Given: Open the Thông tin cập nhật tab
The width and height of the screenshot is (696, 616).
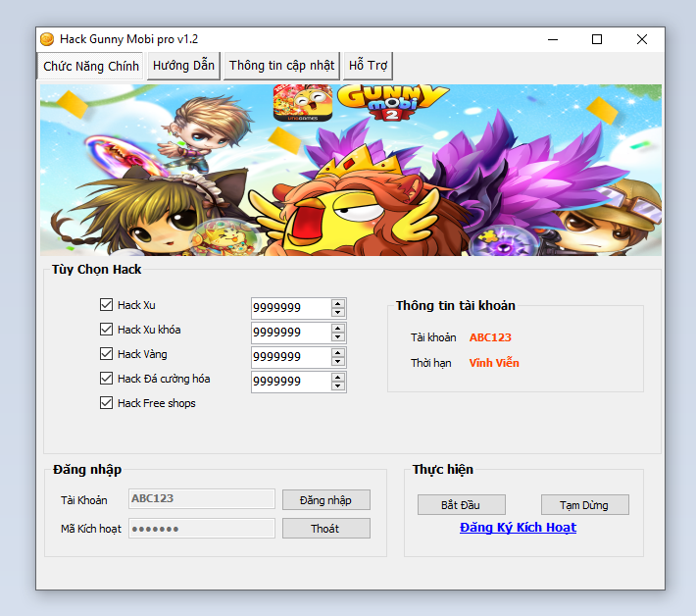Looking at the screenshot, I should point(281,66).
